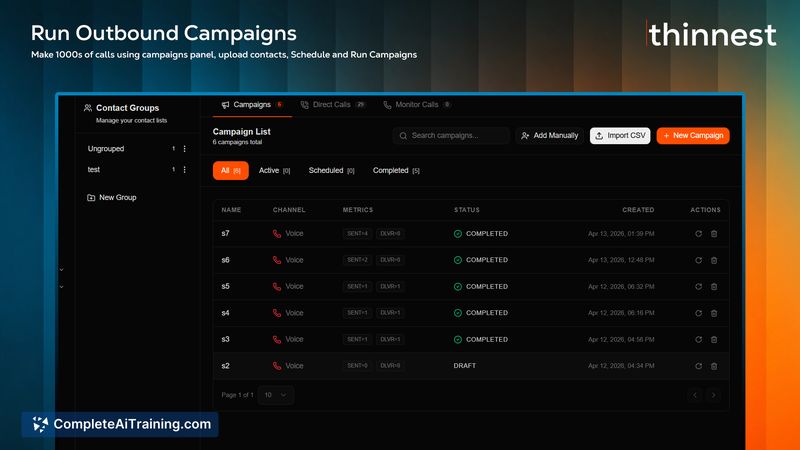Filter by Scheduled campaigns
This screenshot has width=800, height=450.
pyautogui.click(x=332, y=170)
